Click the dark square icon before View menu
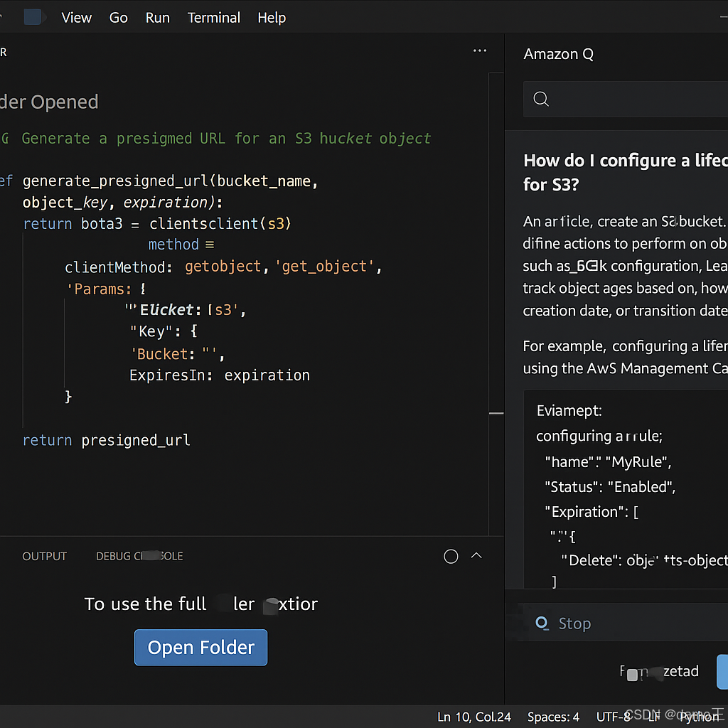Viewport: 728px width, 728px height. pyautogui.click(x=33, y=17)
